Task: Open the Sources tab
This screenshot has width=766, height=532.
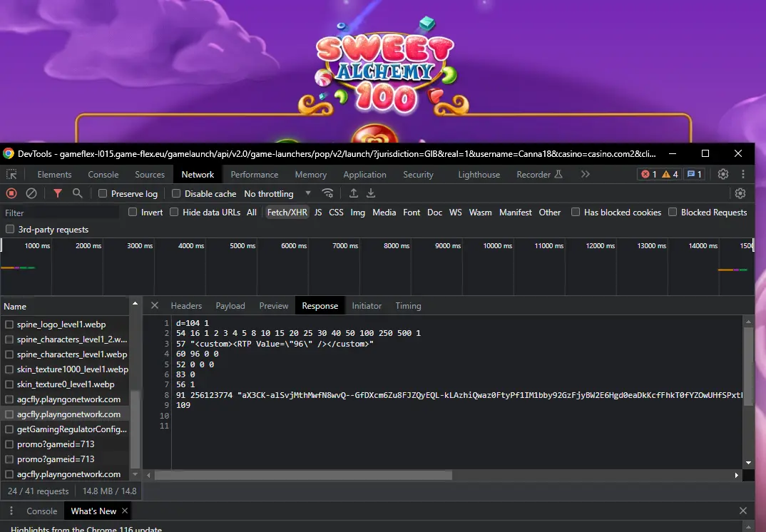Action: click(150, 175)
